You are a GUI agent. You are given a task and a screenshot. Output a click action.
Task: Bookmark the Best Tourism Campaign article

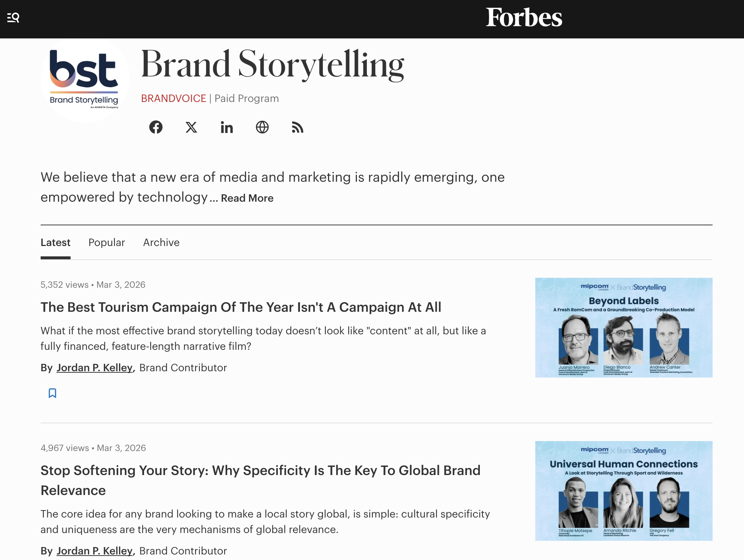pos(52,393)
